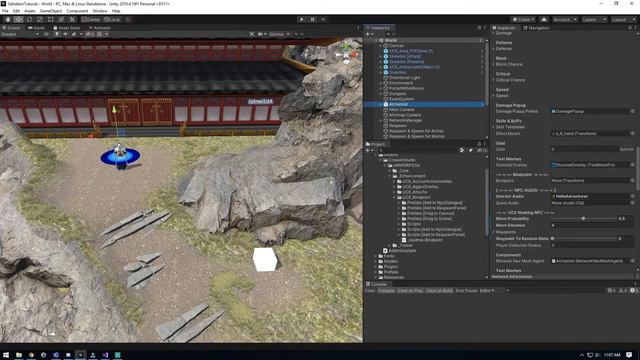Click the scene orientation gizmo
The image size is (640, 360).
click(346, 53)
